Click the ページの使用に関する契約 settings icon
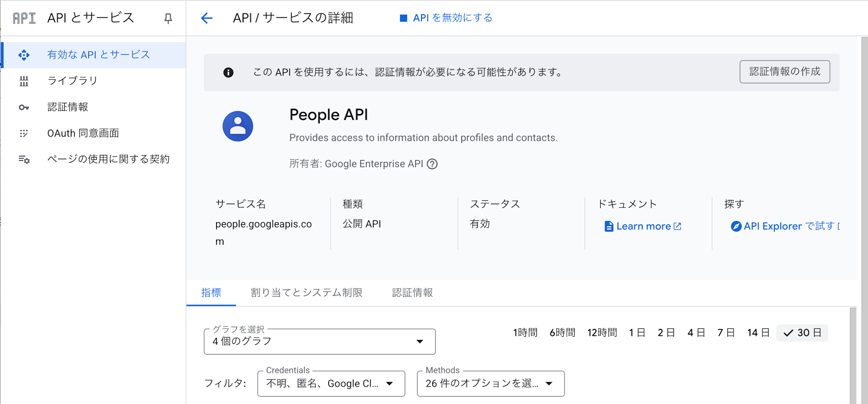This screenshot has width=868, height=404. click(x=24, y=159)
